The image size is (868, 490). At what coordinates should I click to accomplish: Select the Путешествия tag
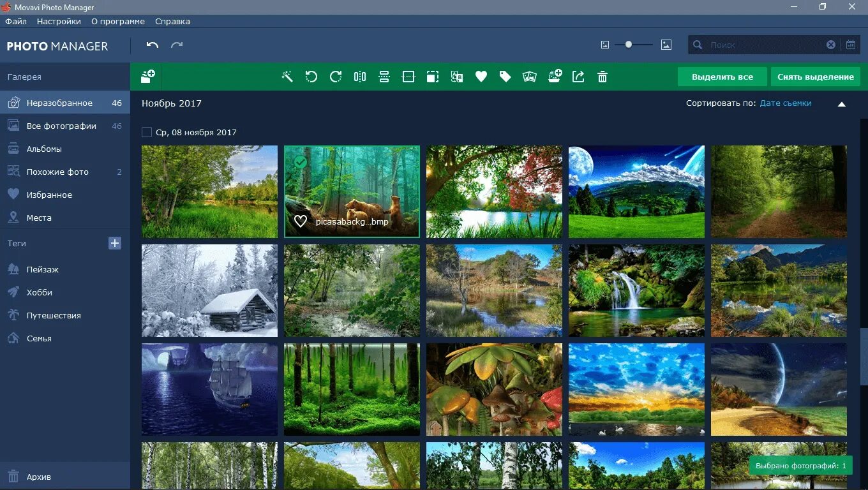click(x=64, y=315)
